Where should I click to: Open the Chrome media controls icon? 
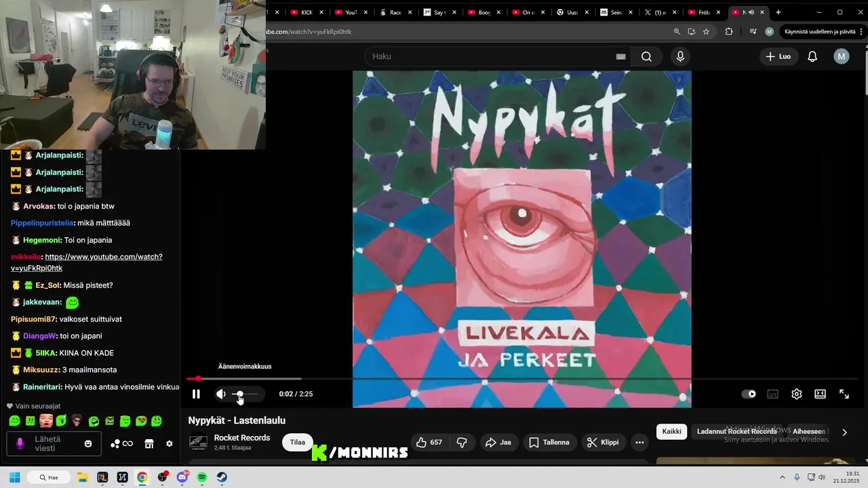(x=753, y=32)
